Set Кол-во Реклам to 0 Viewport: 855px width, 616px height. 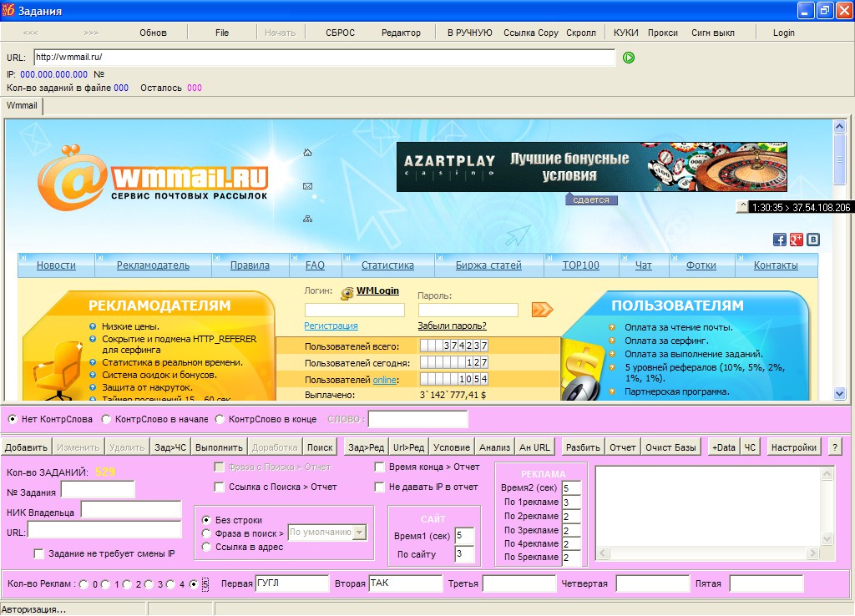click(x=83, y=583)
